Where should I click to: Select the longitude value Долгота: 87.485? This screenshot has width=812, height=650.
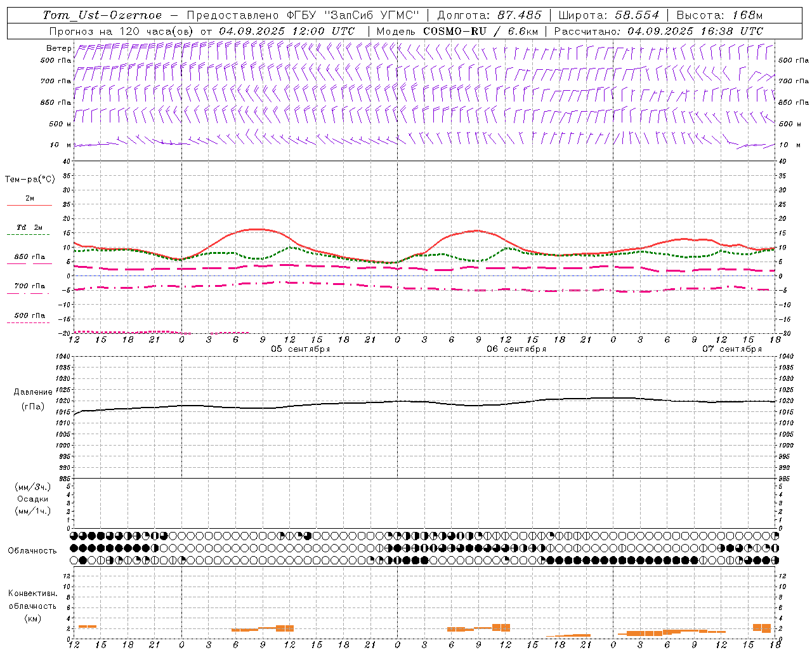coord(490,15)
